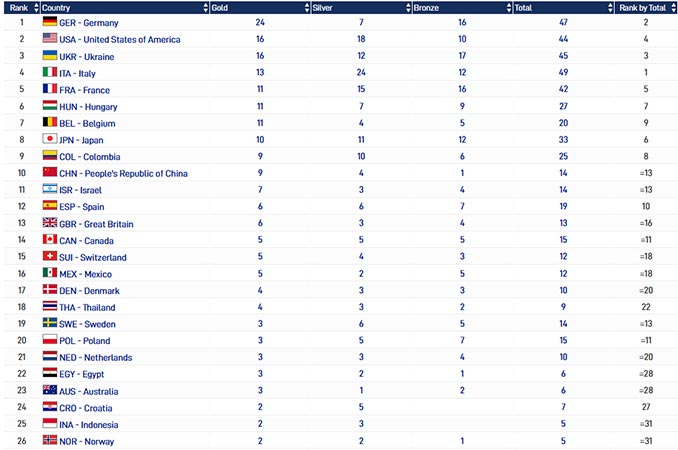Click the Colombia flag icon

(50, 156)
